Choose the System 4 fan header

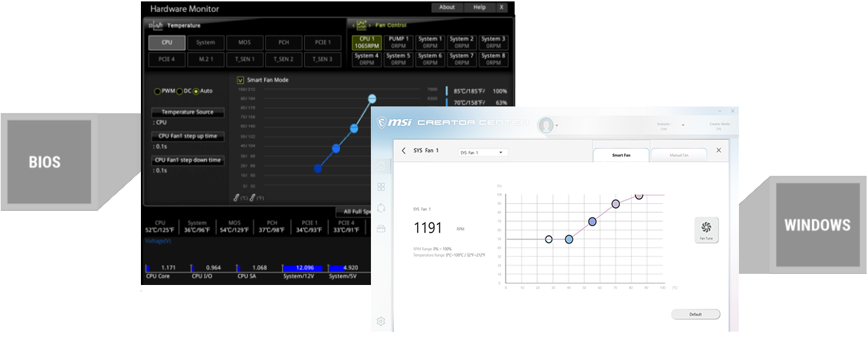[x=367, y=59]
